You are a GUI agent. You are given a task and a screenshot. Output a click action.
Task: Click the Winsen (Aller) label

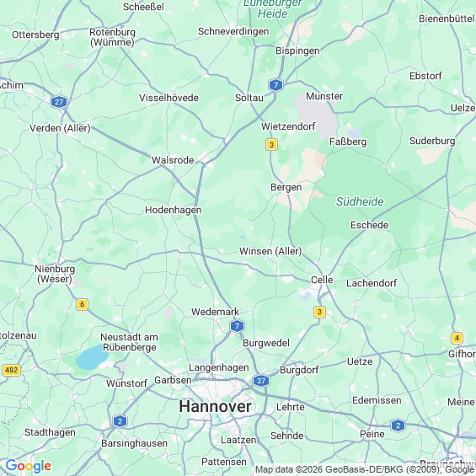pos(270,251)
